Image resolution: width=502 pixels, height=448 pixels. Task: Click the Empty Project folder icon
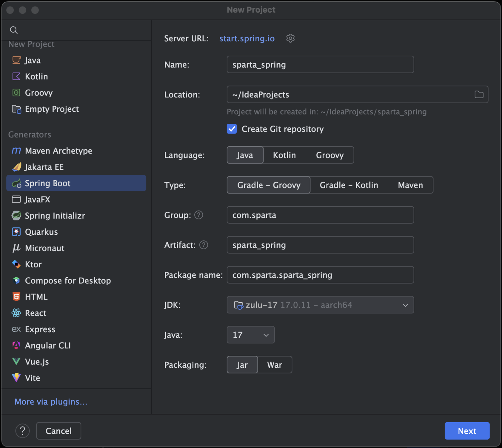(16, 109)
